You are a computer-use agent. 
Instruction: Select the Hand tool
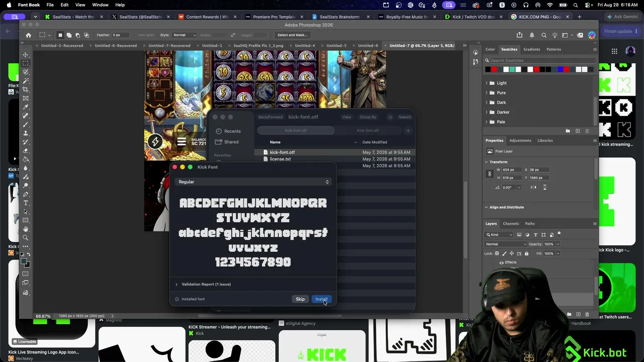click(x=26, y=229)
